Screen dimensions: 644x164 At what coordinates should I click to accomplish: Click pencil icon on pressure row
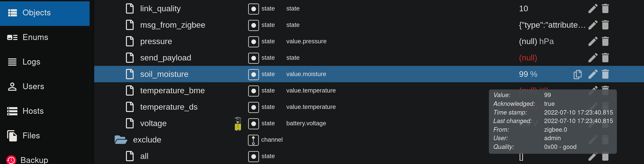pyautogui.click(x=593, y=41)
